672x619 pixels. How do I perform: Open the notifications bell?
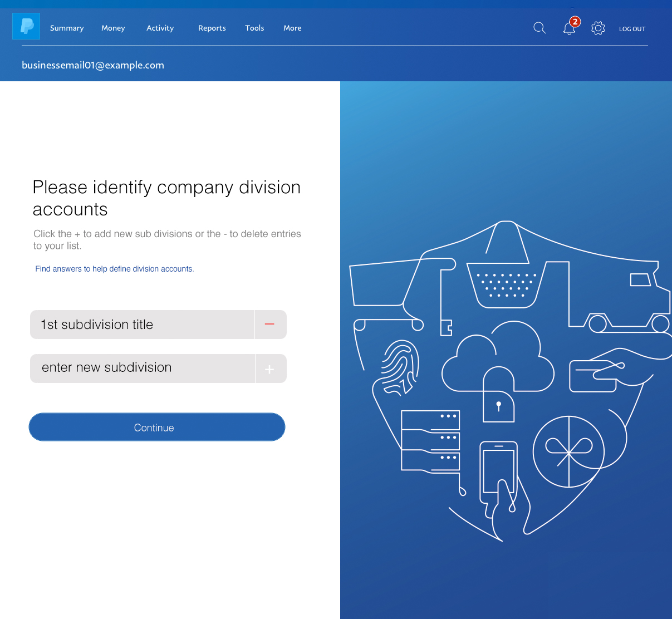point(569,28)
